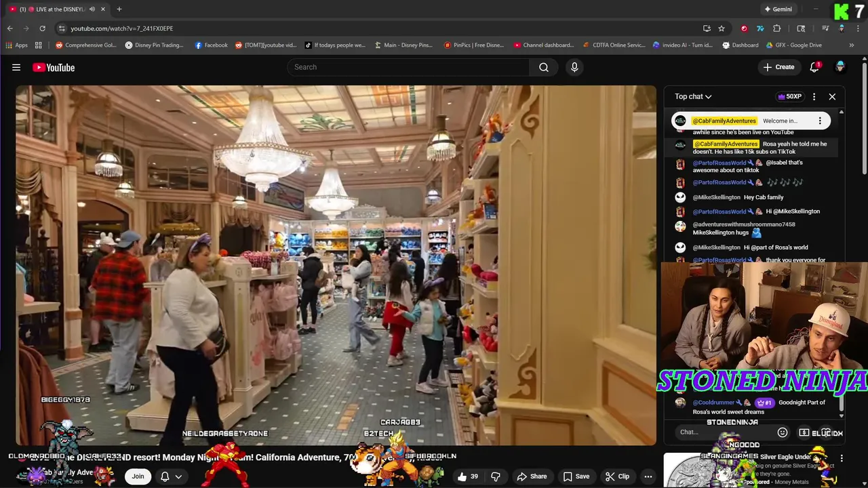Open the browser extensions puzzle icon

tap(777, 28)
